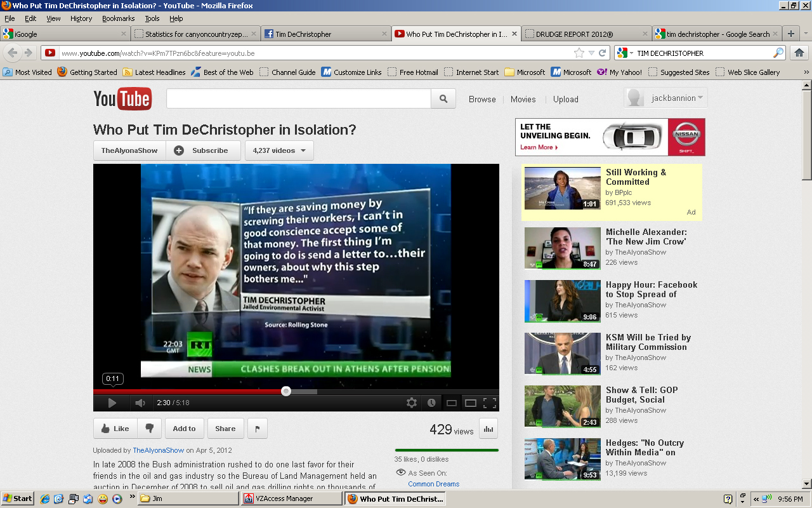Show video statistics bar chart icon
The image size is (812, 508).
pyautogui.click(x=488, y=429)
